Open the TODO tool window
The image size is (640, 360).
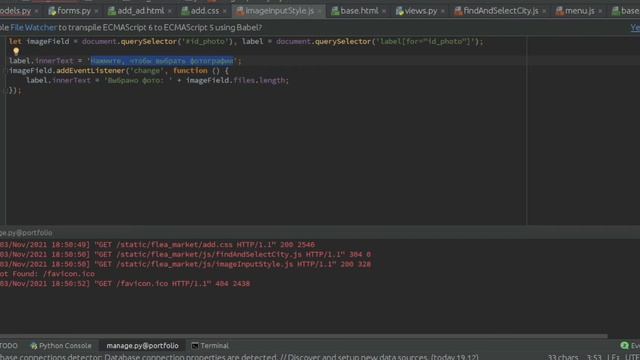(x=9, y=346)
